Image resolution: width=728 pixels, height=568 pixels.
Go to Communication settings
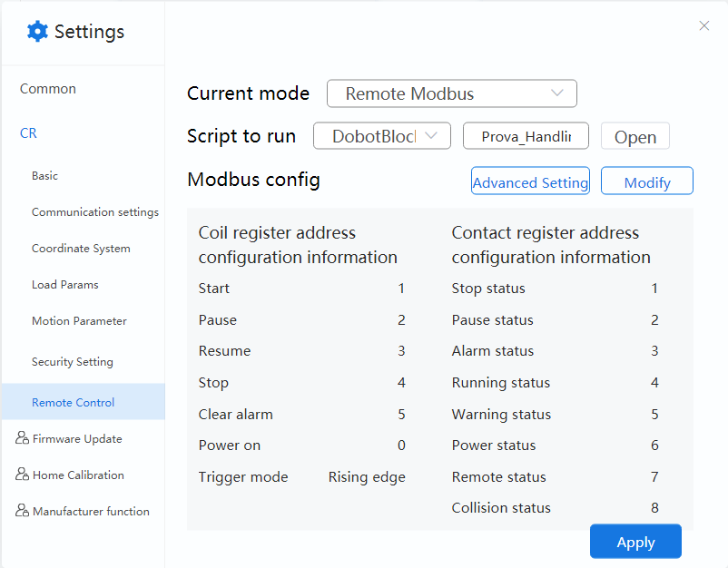coord(94,212)
